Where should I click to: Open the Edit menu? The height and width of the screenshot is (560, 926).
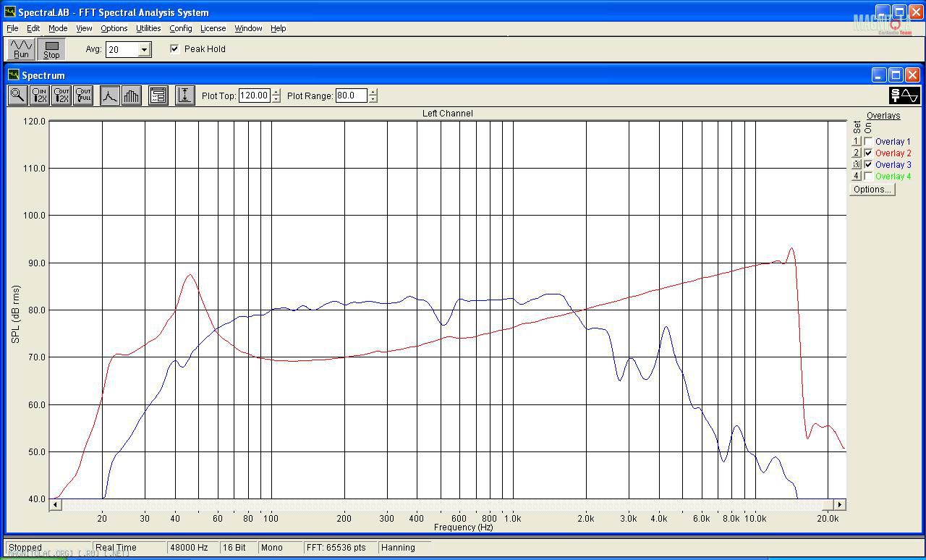33,28
